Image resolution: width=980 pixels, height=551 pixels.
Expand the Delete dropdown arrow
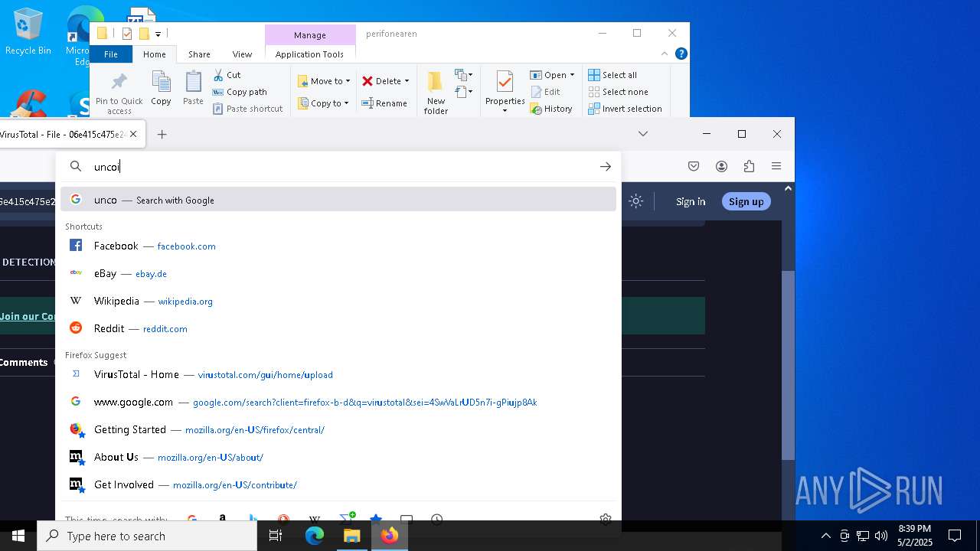[x=407, y=81]
